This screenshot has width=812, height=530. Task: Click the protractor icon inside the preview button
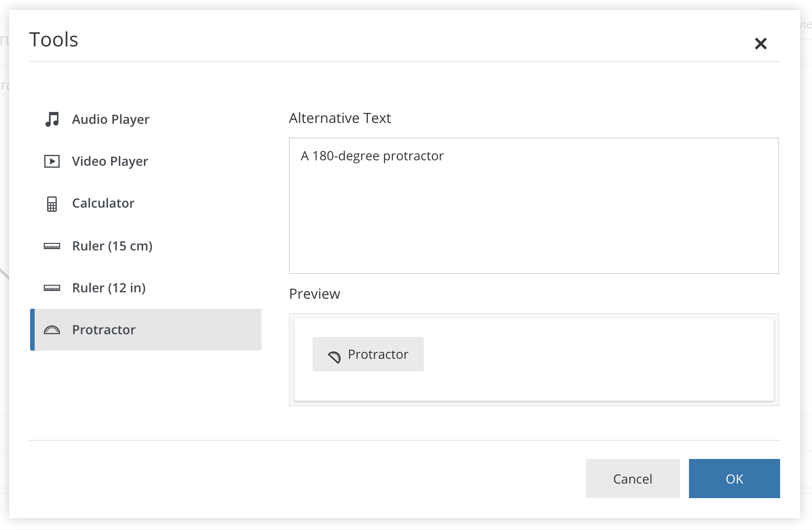[334, 357]
